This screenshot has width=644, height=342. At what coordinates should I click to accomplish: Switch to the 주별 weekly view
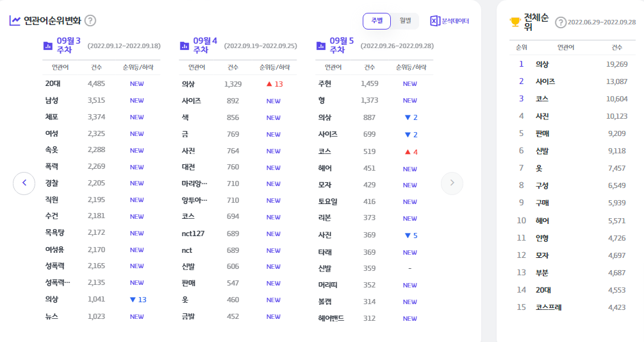tap(377, 21)
